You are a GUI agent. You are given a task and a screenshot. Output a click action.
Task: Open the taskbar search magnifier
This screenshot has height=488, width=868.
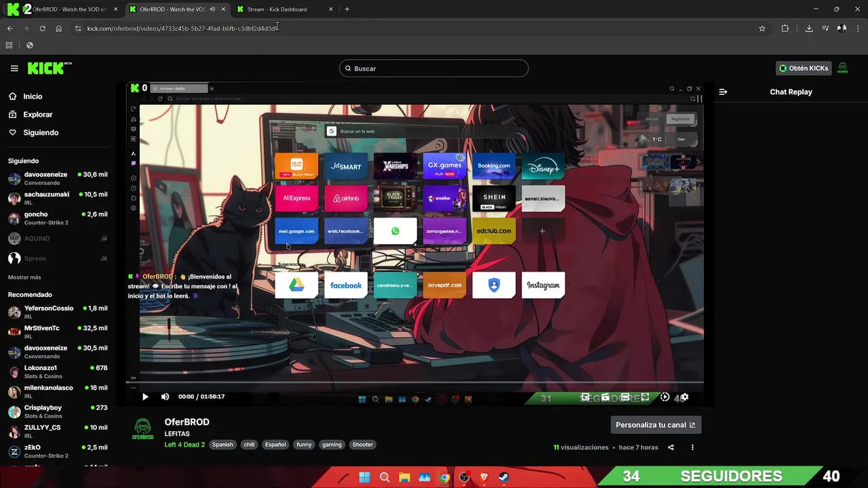point(384,477)
